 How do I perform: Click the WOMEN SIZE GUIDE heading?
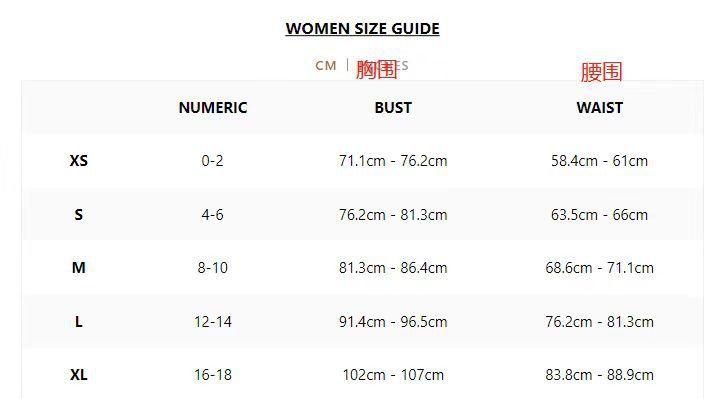pos(363,29)
